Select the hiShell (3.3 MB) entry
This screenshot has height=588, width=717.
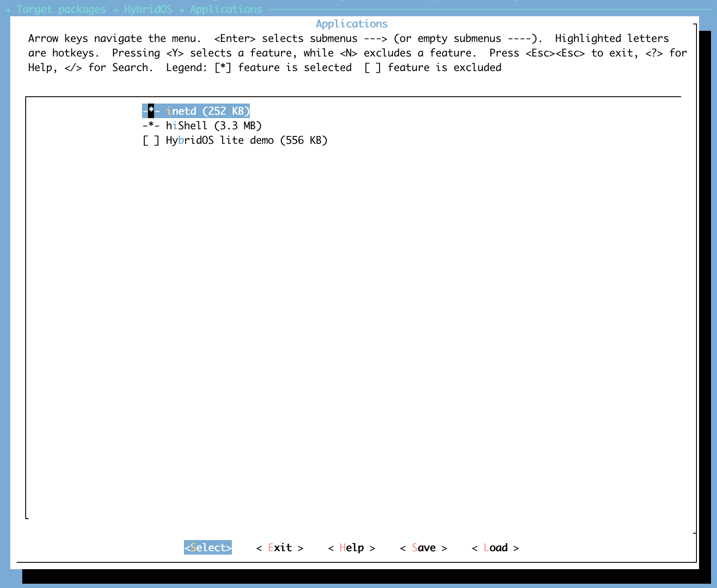point(202,125)
